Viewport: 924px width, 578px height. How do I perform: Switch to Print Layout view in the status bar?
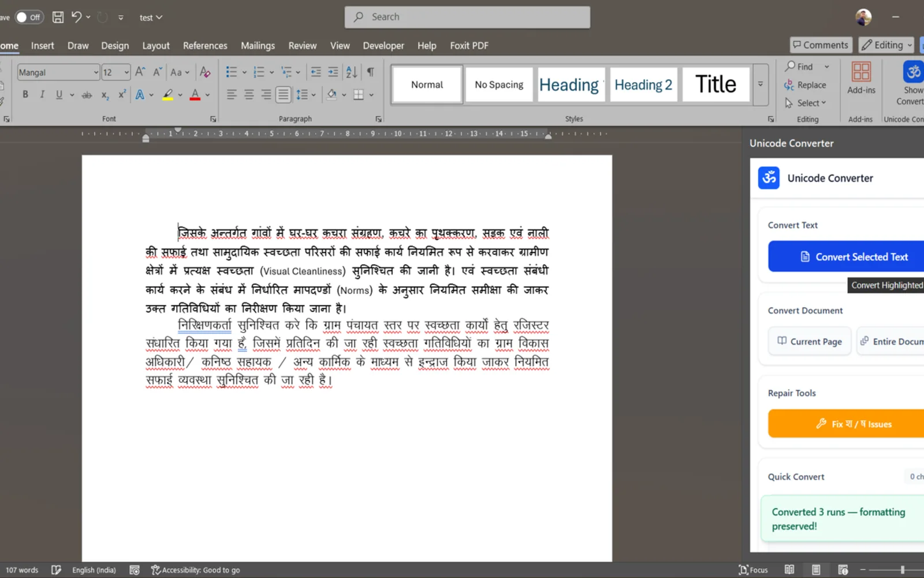815,570
